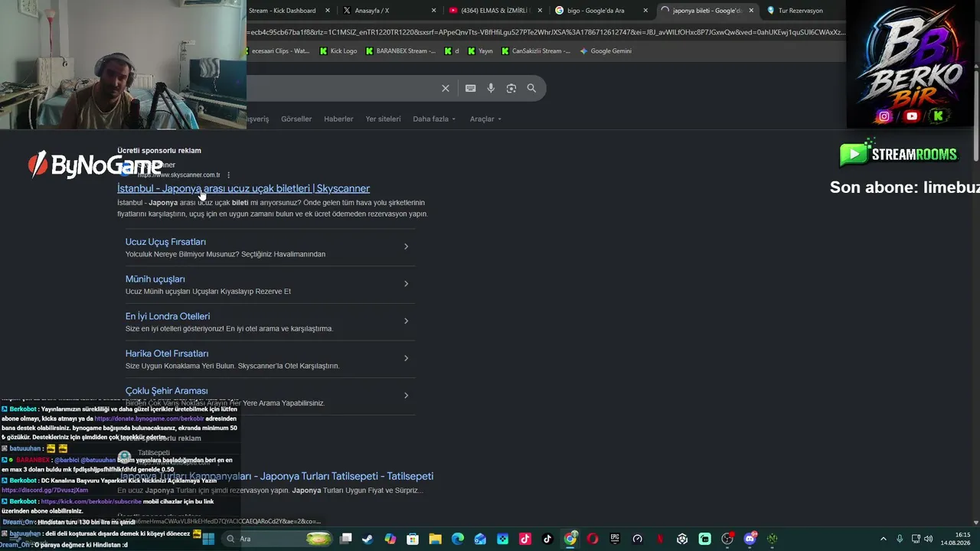Click the system tray microphone icon

coord(900,539)
